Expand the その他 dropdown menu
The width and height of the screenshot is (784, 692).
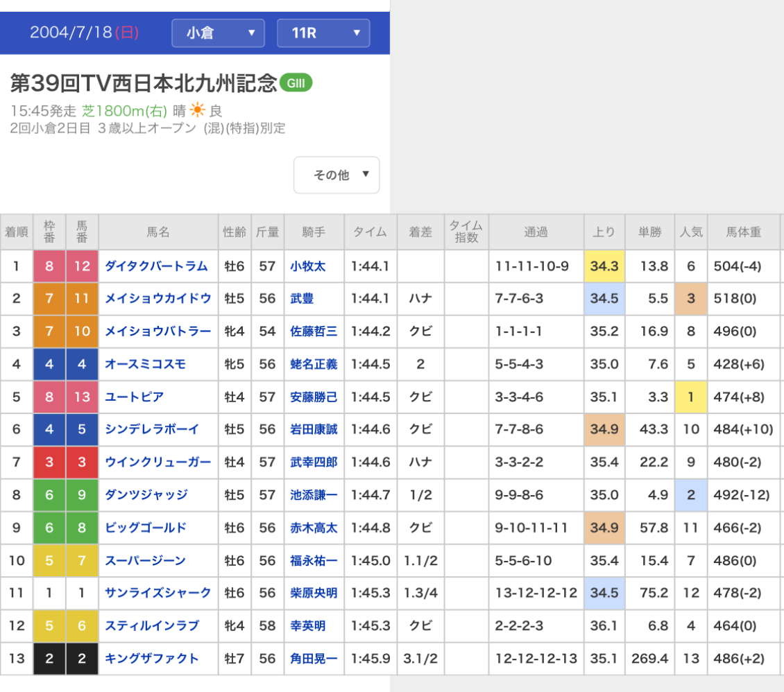[x=336, y=175]
